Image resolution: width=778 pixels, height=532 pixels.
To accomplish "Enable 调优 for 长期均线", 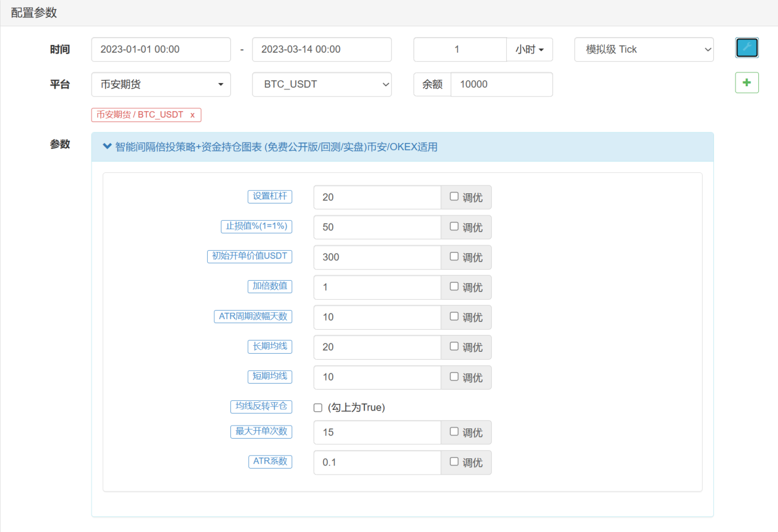I will click(454, 346).
